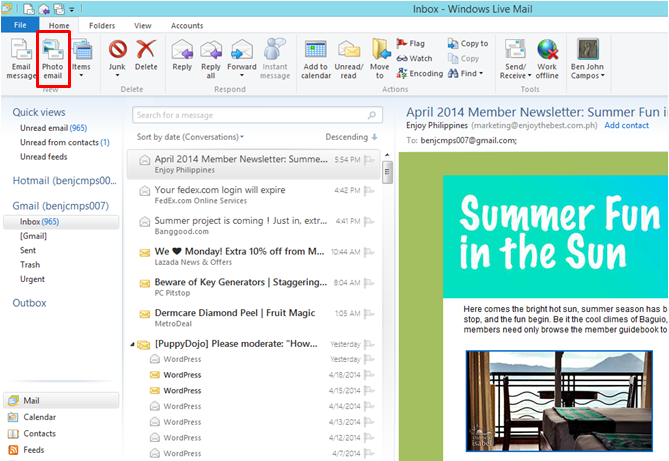The height and width of the screenshot is (461, 669).
Task: Click Add contact link
Action: 626,125
